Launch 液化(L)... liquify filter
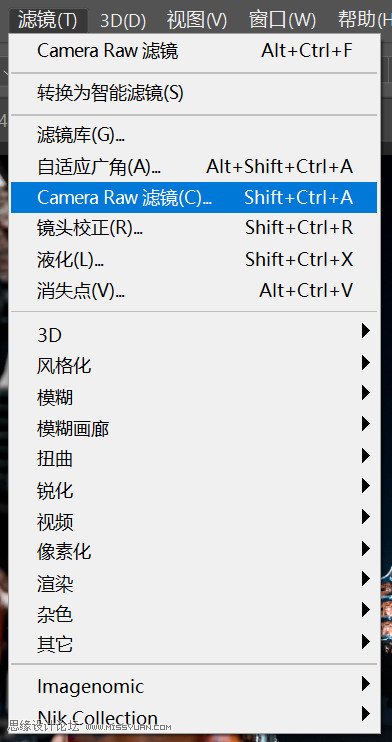 [x=194, y=259]
